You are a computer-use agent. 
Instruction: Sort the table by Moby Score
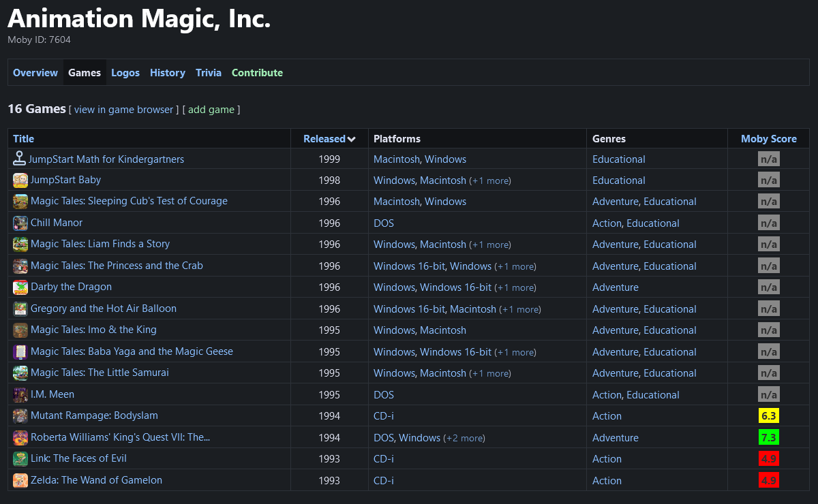click(x=769, y=138)
